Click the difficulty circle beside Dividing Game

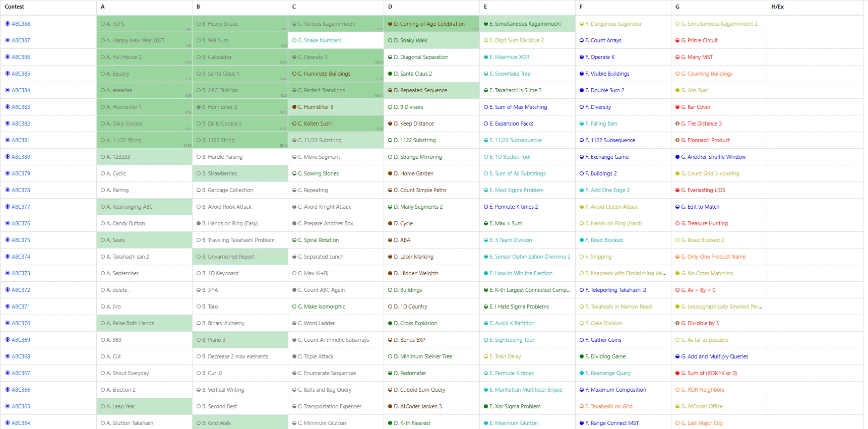pos(582,356)
